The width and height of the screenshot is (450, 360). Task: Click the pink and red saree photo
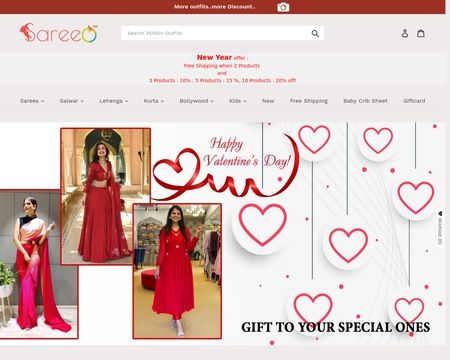point(38,264)
